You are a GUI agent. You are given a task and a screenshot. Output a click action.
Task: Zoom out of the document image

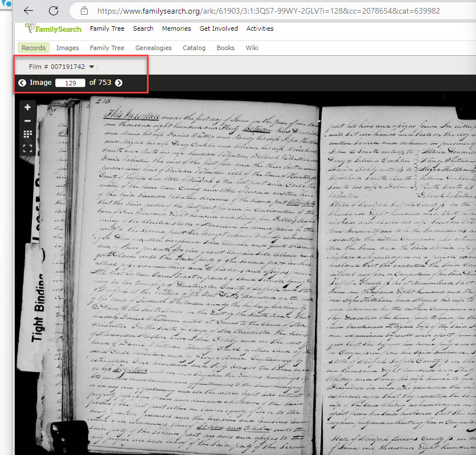coord(27,121)
